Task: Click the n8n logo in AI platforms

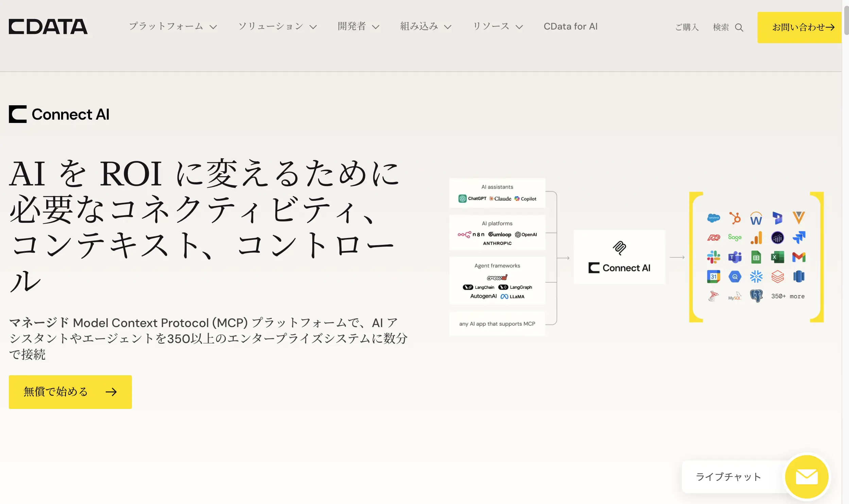Action: [x=471, y=234]
